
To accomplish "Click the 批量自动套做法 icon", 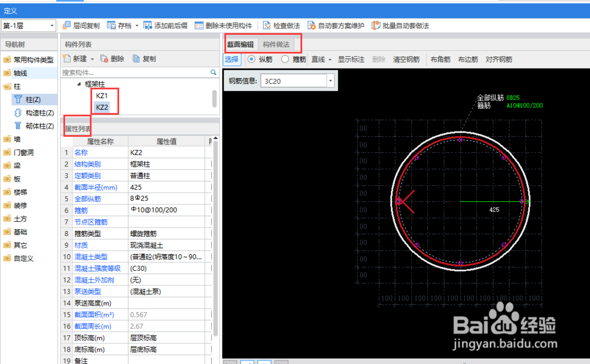I will (x=375, y=25).
